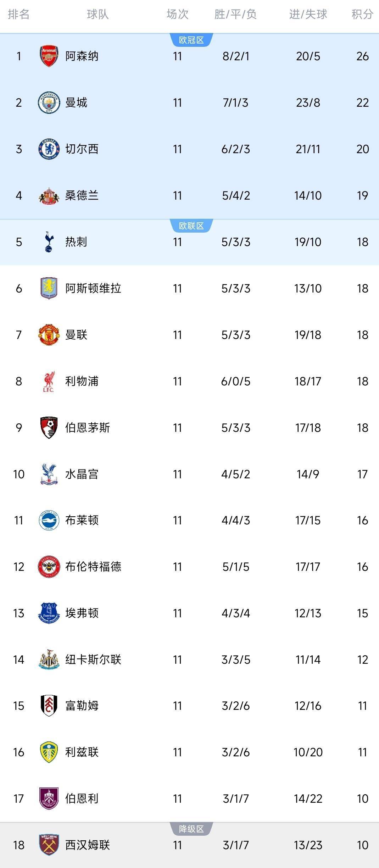Screen dimensions: 379x868
Task: Tap the 欧冠区 zone label
Action: point(191,40)
